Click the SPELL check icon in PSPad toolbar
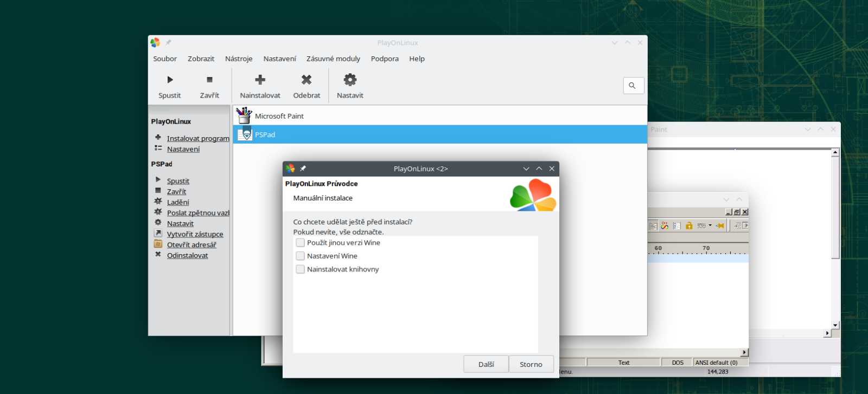This screenshot has width=868, height=394. pos(701,225)
